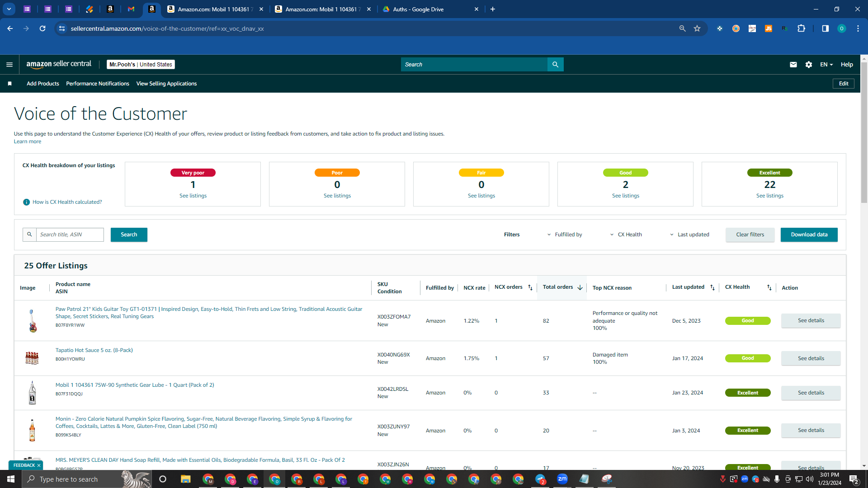Open the browser extensions puzzle icon
Screen dimensions: 868x488
801,28
